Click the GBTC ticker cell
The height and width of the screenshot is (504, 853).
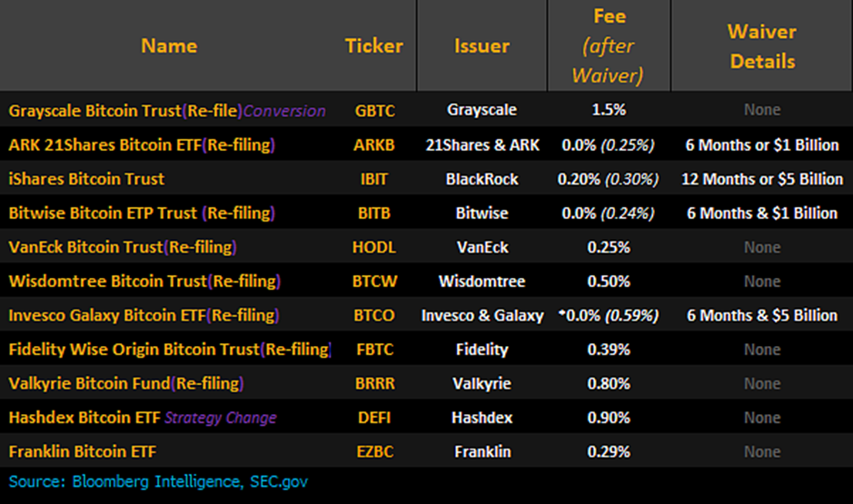tap(374, 111)
